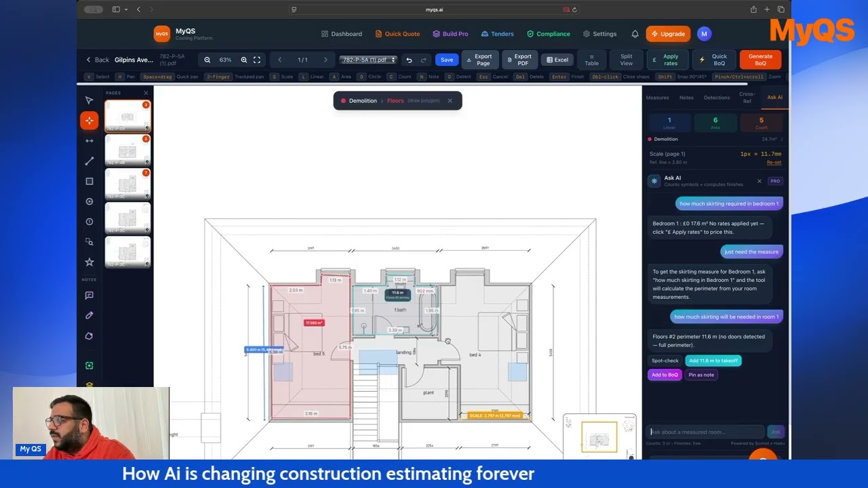Click the cloud revision markup tool
The image size is (868, 488).
pyautogui.click(x=89, y=336)
